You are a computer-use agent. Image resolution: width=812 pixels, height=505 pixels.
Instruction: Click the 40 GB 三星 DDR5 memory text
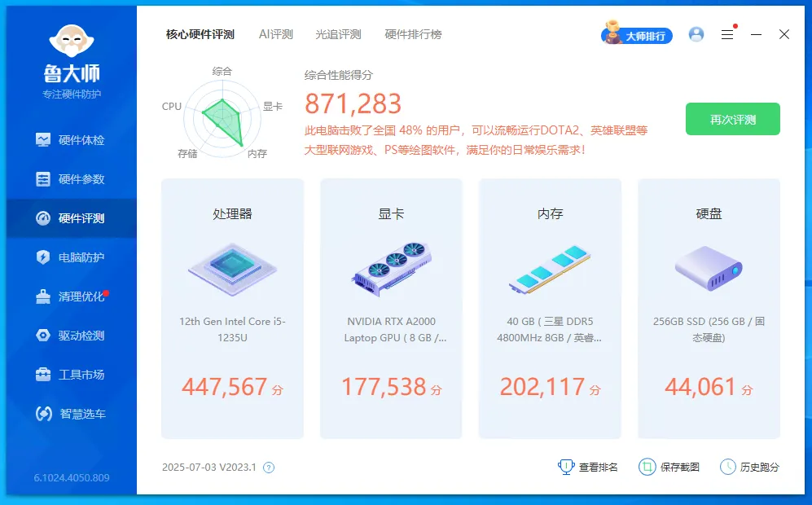tap(550, 329)
